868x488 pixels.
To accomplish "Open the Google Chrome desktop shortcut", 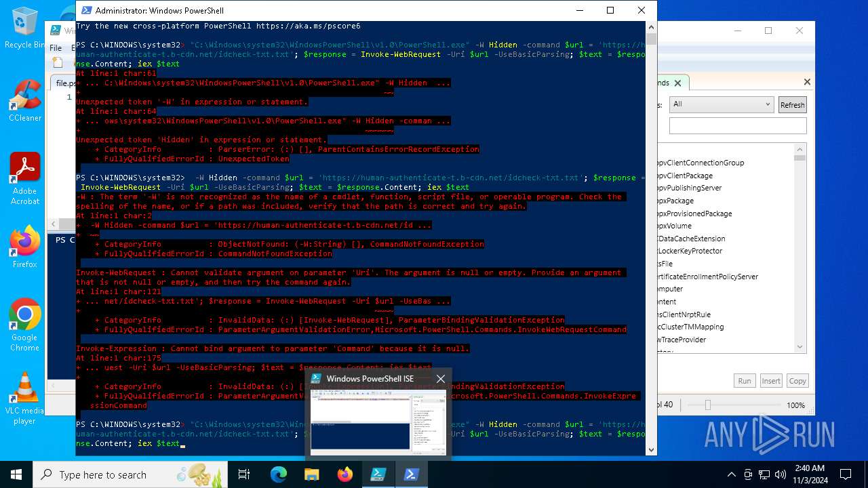I will (24, 325).
